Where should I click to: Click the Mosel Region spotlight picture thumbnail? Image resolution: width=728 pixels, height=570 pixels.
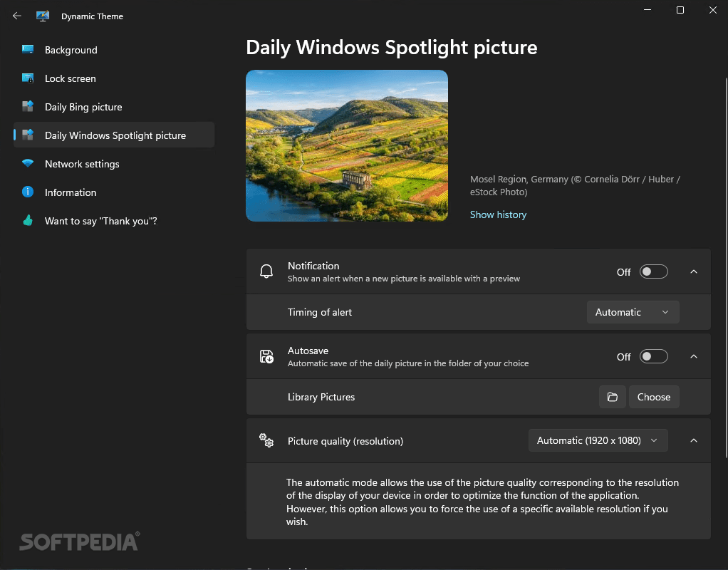(347, 145)
